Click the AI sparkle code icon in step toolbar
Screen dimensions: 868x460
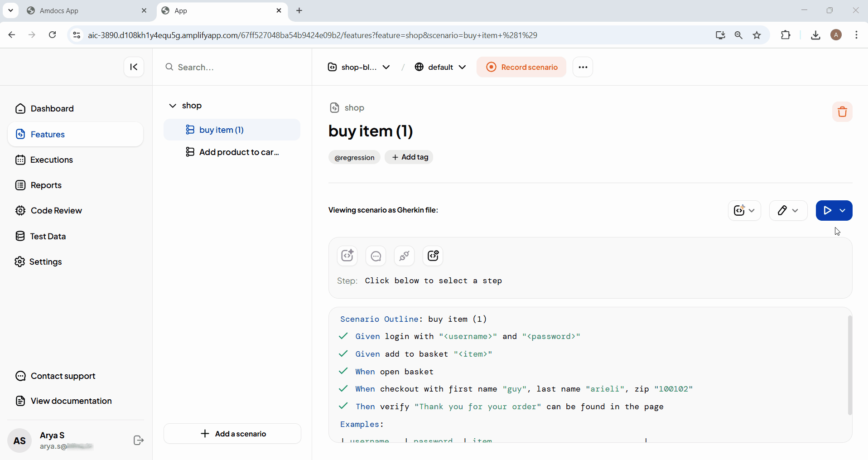pos(347,256)
